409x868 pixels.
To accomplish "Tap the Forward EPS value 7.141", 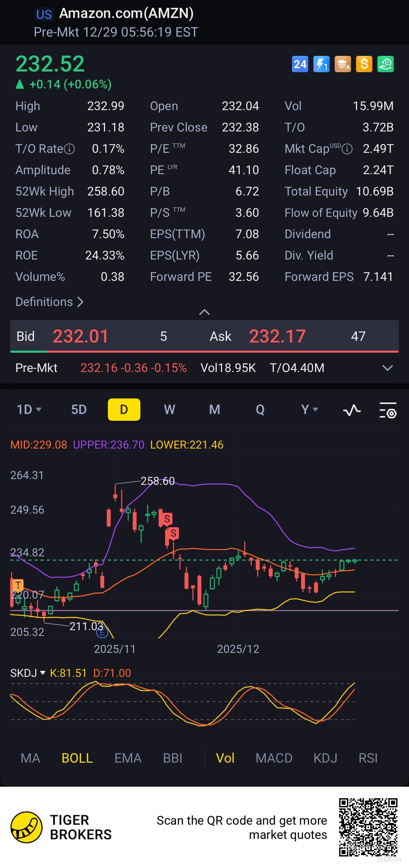I will (378, 277).
